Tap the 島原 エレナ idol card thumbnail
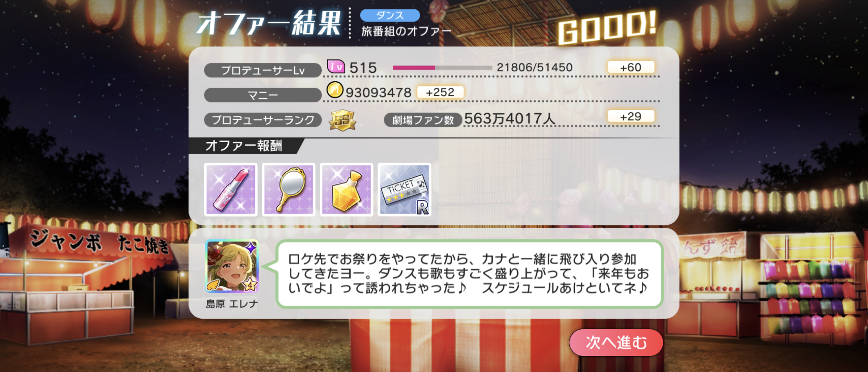Viewport: 868px width, 372px height. click(232, 266)
